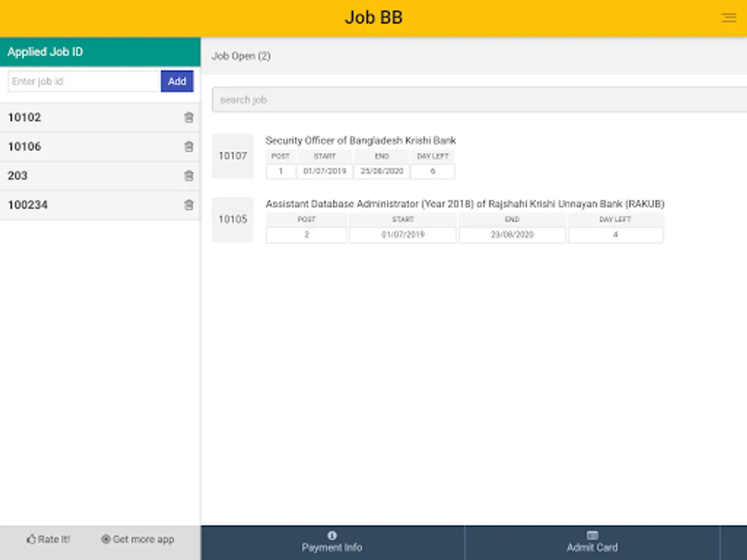Click the Job Open (2) heading
Screen dimensions: 747x560
click(x=242, y=56)
